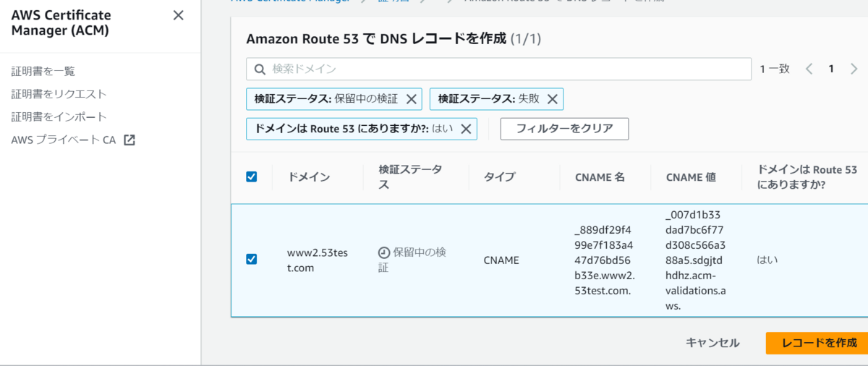Open the AWS プライベート CA link
Viewport: 868px width, 366px height.
pyautogui.click(x=64, y=140)
